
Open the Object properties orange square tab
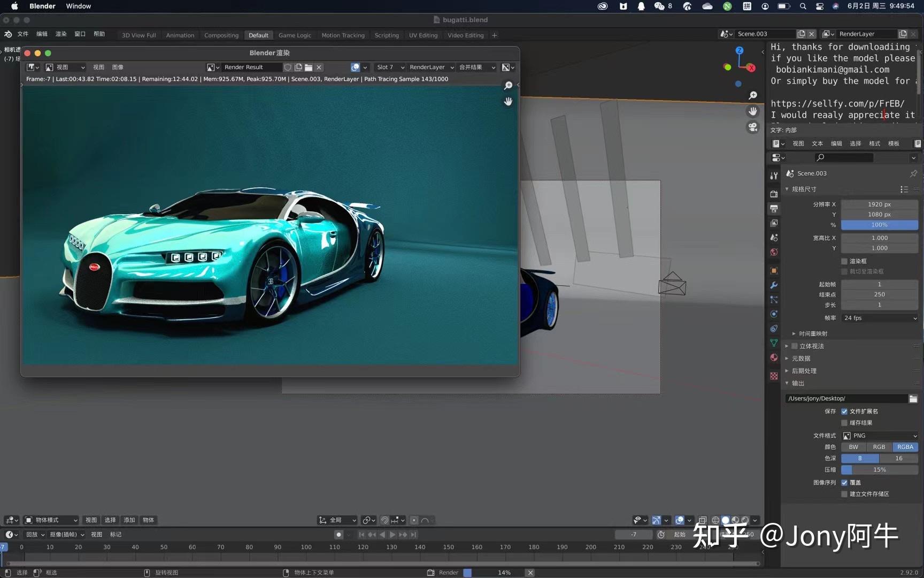coord(774,271)
